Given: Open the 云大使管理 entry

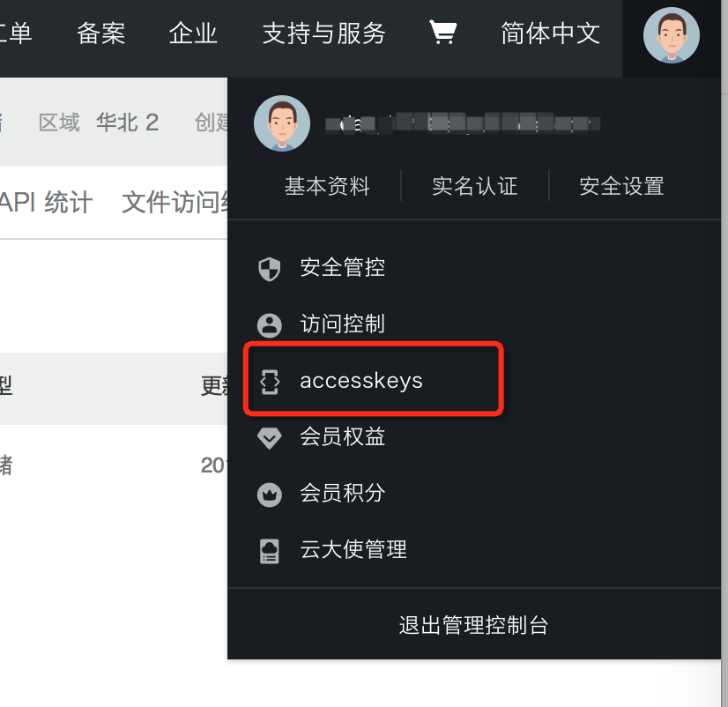Looking at the screenshot, I should pyautogui.click(x=353, y=549).
